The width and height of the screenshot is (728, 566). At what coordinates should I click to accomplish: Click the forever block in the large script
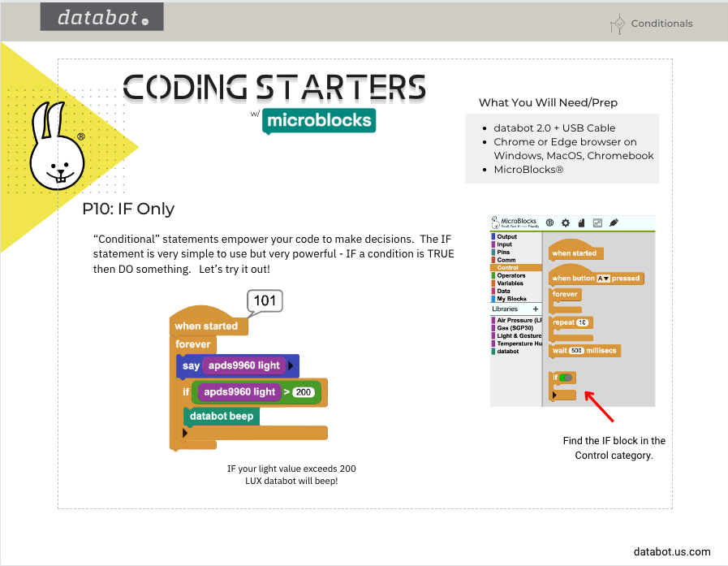[193, 344]
